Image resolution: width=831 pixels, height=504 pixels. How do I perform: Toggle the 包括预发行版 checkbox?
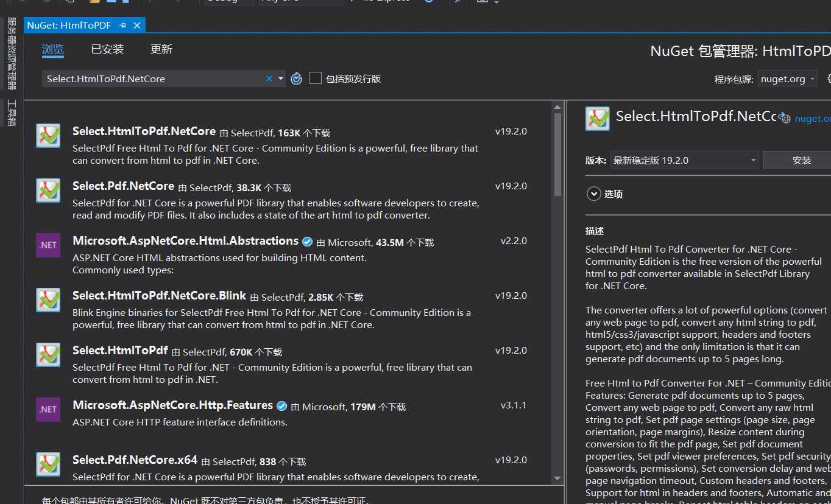316,78
